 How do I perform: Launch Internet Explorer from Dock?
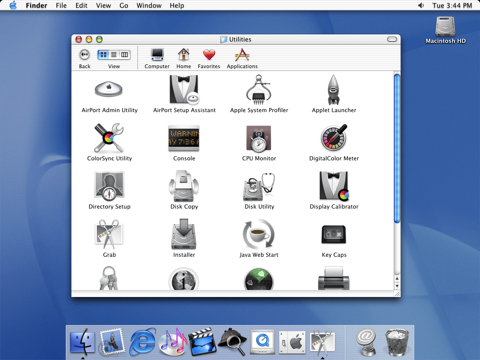pyautogui.click(x=142, y=342)
